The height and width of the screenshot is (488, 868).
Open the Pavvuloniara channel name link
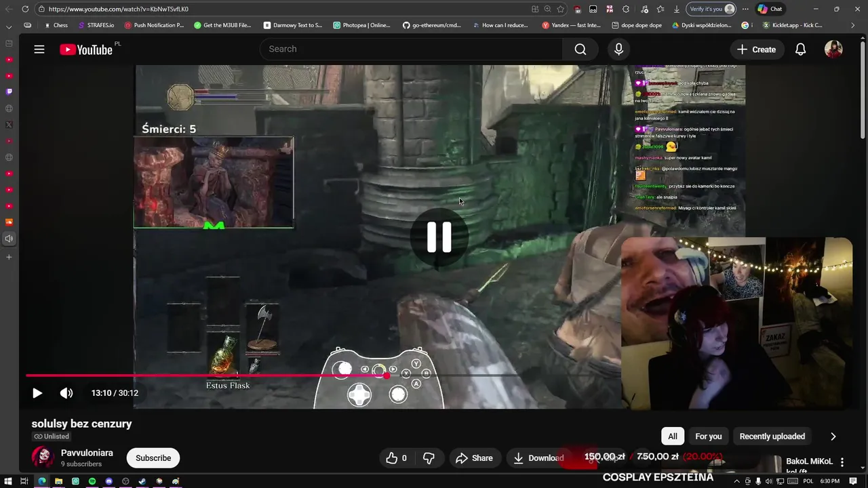point(87,453)
